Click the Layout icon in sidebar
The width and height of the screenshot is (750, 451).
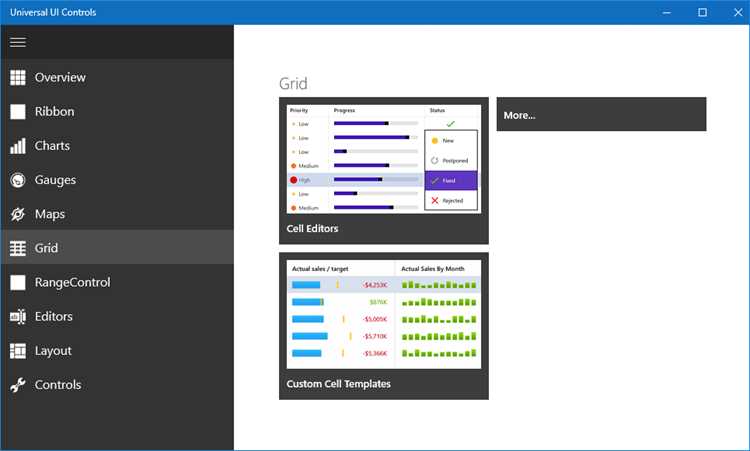click(18, 351)
